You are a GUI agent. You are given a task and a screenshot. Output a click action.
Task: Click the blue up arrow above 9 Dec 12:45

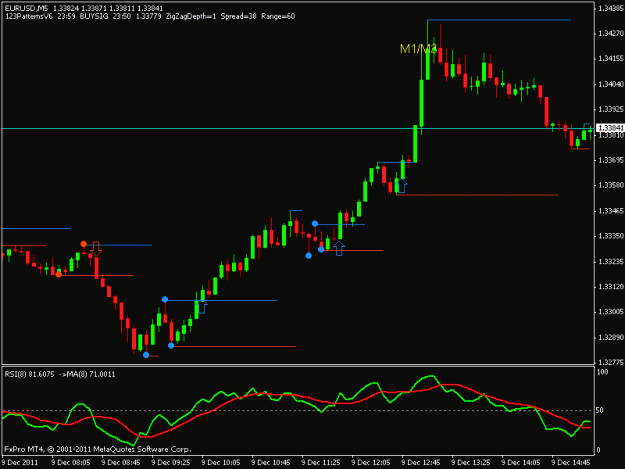tap(402, 186)
